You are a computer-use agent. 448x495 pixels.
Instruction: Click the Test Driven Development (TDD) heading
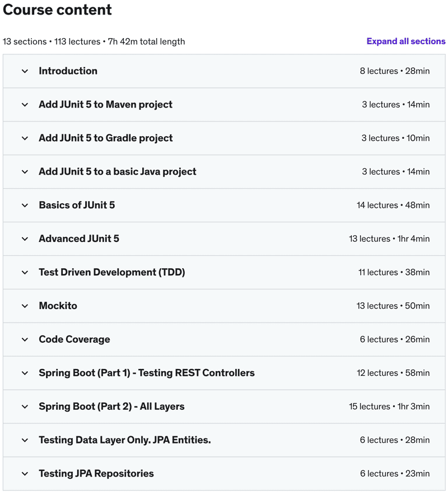coord(111,272)
